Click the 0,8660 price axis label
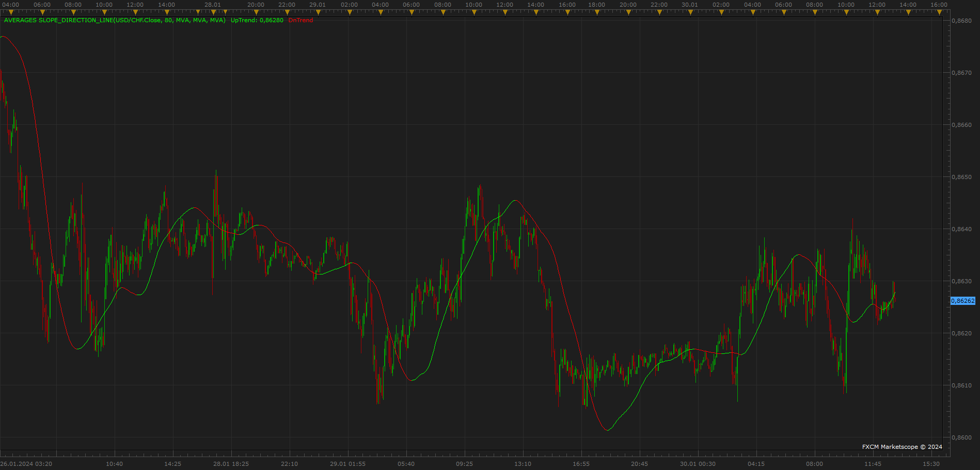 click(961, 125)
